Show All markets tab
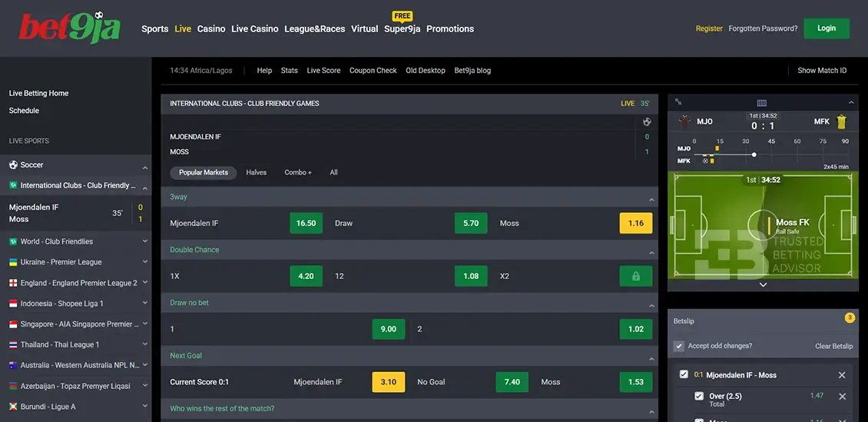868x422 pixels. pyautogui.click(x=334, y=173)
